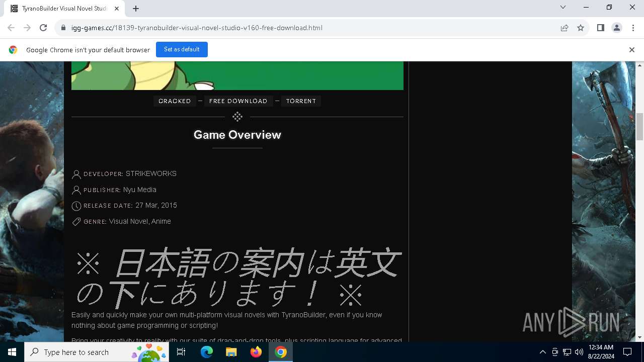Click the FREE DOWNLOAD tag
Viewport: 644px width, 362px height.
pos(238,101)
